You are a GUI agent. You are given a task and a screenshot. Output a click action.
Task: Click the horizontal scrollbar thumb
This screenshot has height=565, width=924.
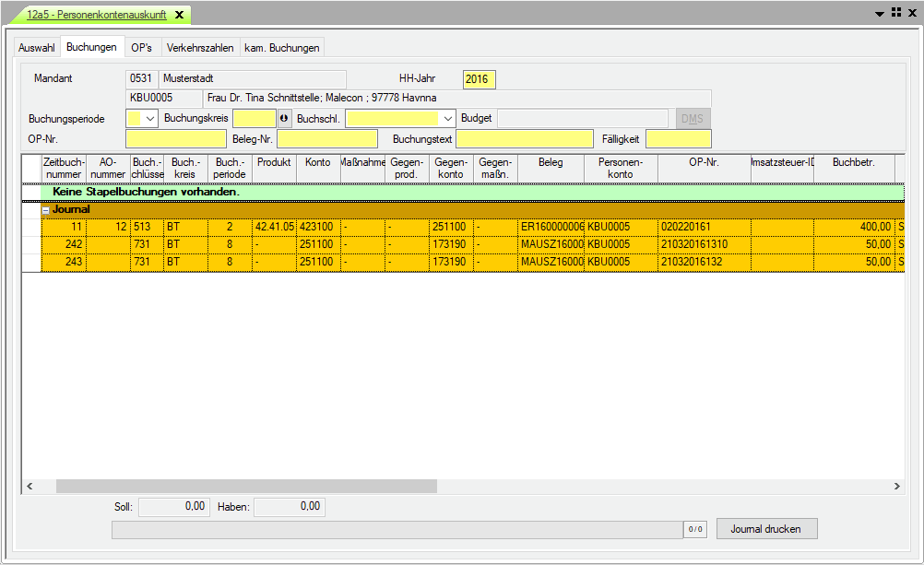coord(246,486)
